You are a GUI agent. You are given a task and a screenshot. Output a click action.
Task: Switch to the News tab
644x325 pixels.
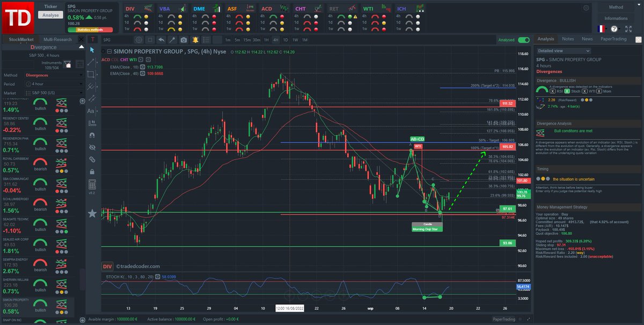click(587, 39)
